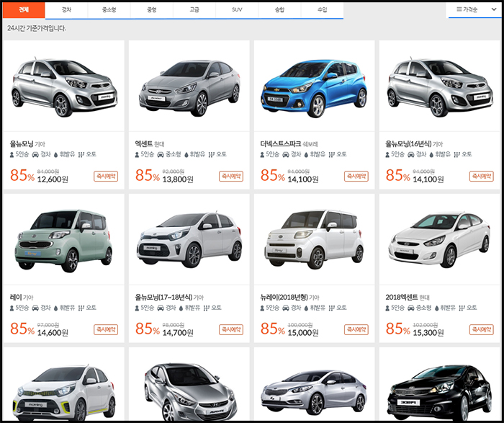Click the car class icon on 레이 card
The height and width of the screenshot is (423, 504).
(x=35, y=308)
